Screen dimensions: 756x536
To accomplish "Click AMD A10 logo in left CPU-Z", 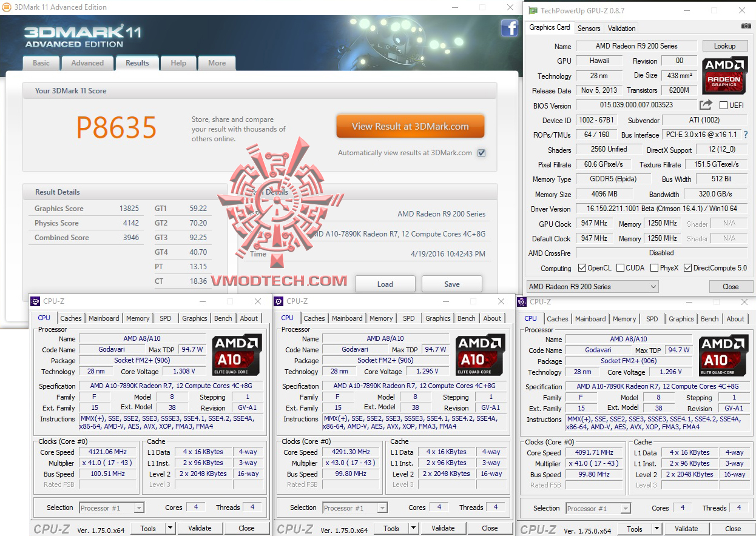I will tap(237, 355).
